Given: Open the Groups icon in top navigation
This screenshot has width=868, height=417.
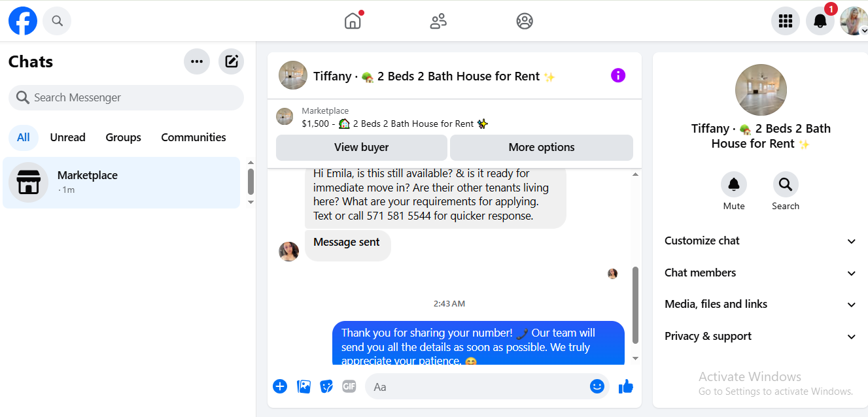Looking at the screenshot, I should 525,21.
